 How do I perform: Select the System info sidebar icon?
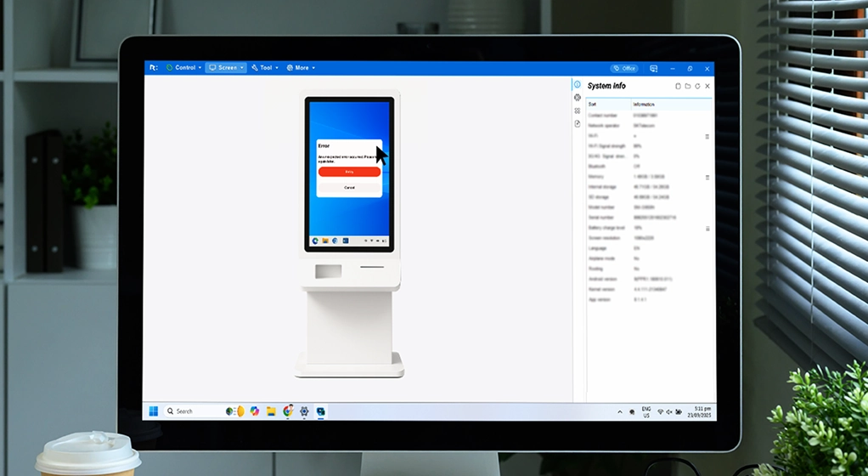pos(577,85)
